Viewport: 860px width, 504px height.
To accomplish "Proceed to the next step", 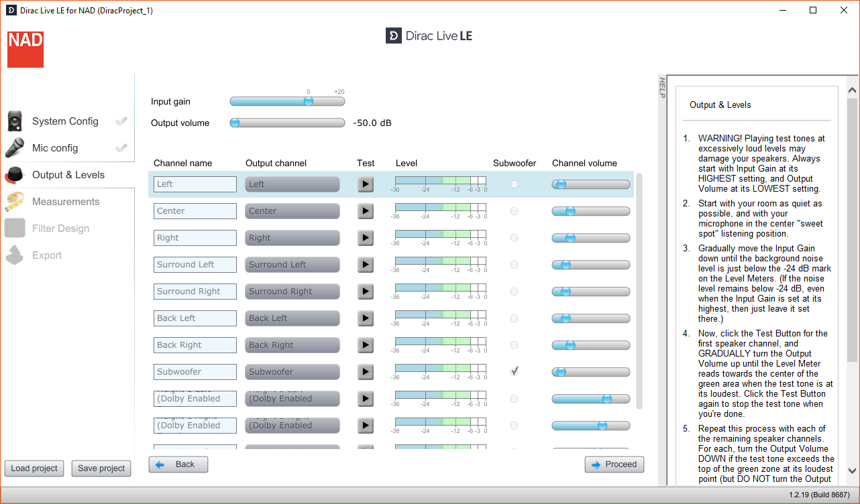I will (x=614, y=464).
